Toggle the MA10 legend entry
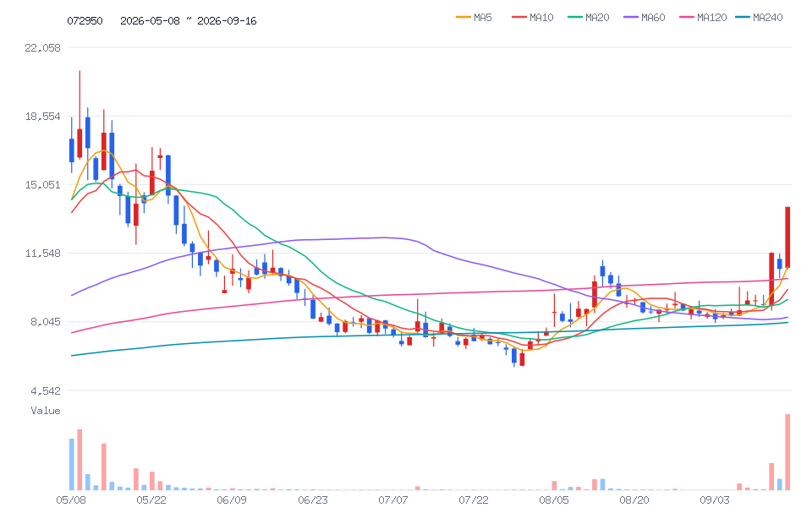Viewport: 812px width, 524px height. 532,18
